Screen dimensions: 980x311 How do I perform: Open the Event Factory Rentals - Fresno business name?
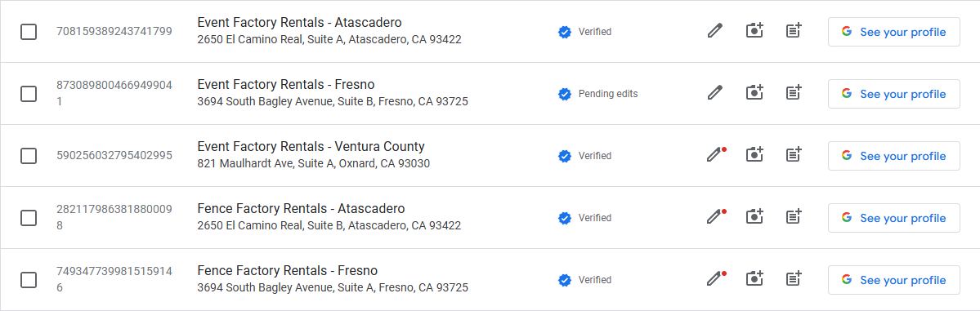(x=286, y=84)
